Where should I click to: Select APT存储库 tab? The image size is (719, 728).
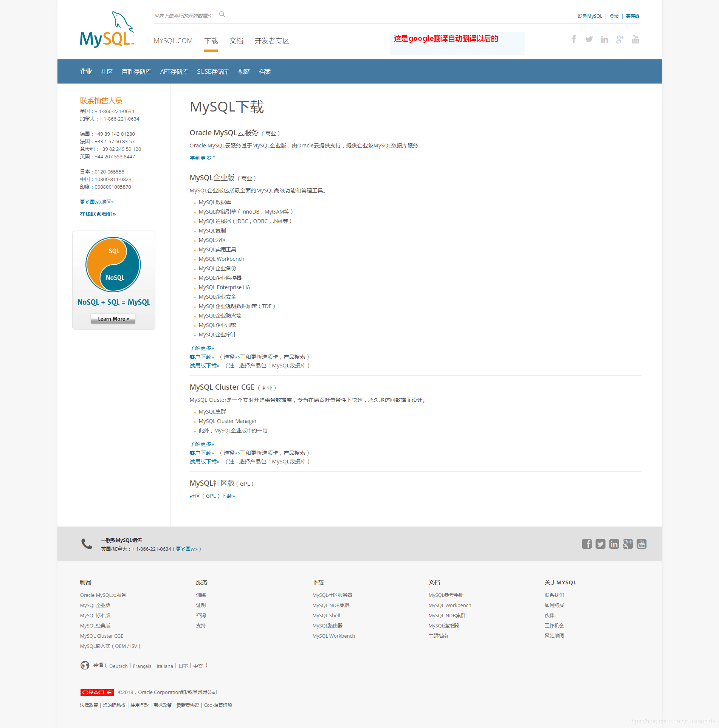174,71
